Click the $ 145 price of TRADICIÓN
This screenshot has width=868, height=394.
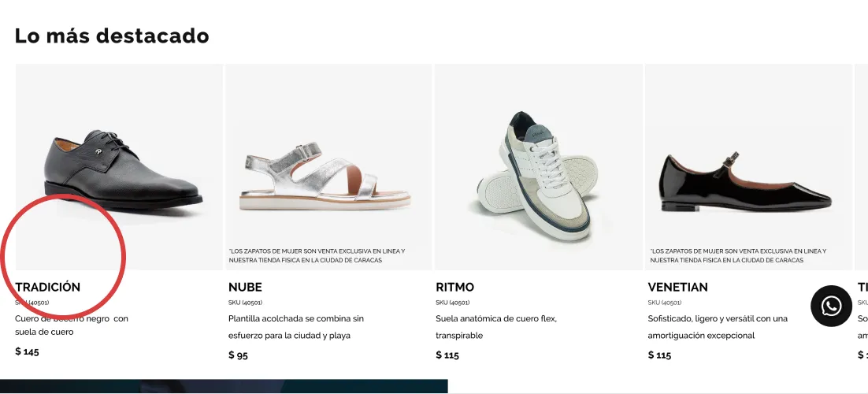coord(27,351)
